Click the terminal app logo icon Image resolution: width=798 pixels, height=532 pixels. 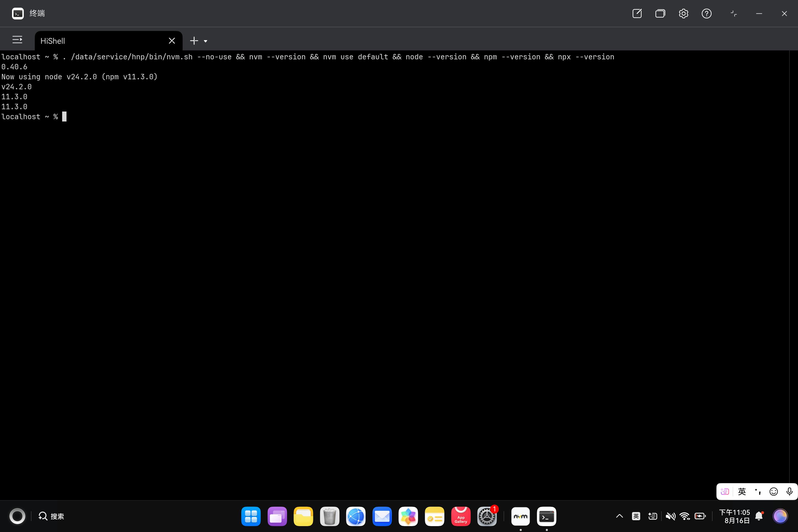pyautogui.click(x=18, y=14)
